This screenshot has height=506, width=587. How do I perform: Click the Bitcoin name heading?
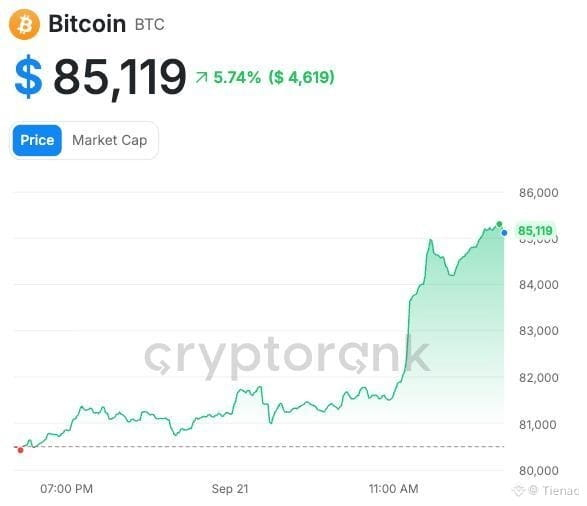(x=87, y=24)
